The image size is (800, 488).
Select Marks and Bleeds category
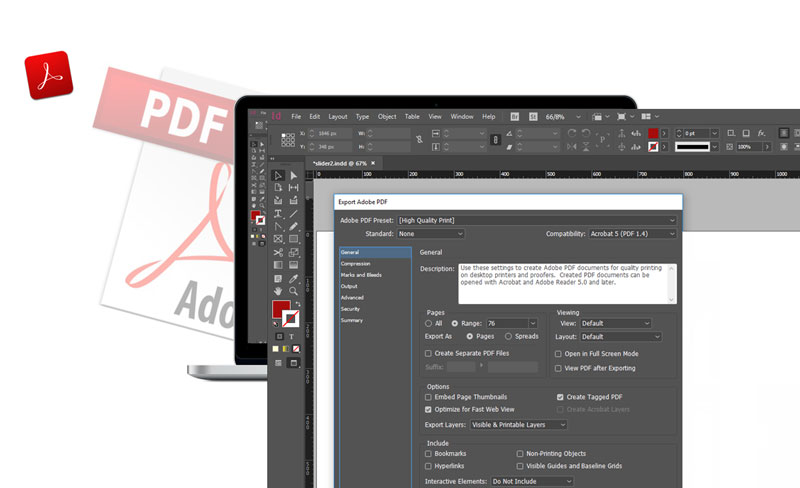click(361, 275)
